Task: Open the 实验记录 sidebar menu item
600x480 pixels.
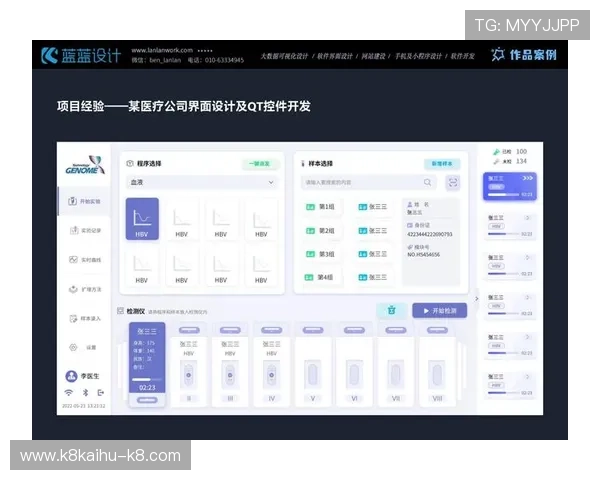Action: (x=85, y=230)
